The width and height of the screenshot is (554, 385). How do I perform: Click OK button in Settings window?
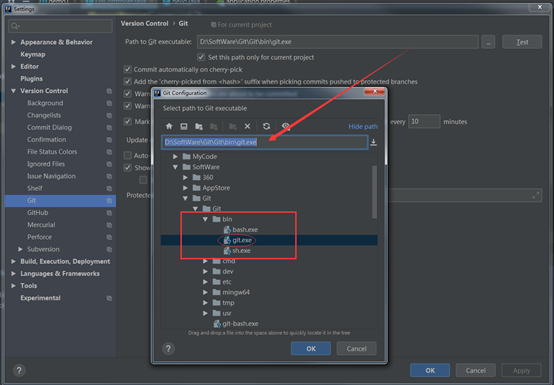[430, 371]
